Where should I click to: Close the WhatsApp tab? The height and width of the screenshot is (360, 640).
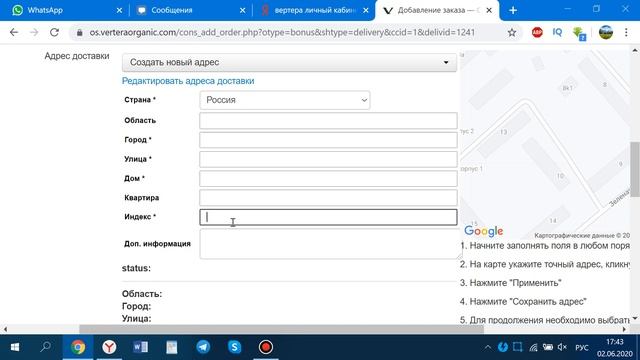pos(119,10)
